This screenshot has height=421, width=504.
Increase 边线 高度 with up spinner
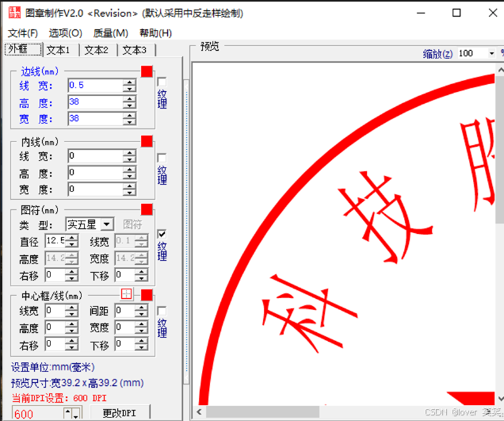(x=129, y=98)
